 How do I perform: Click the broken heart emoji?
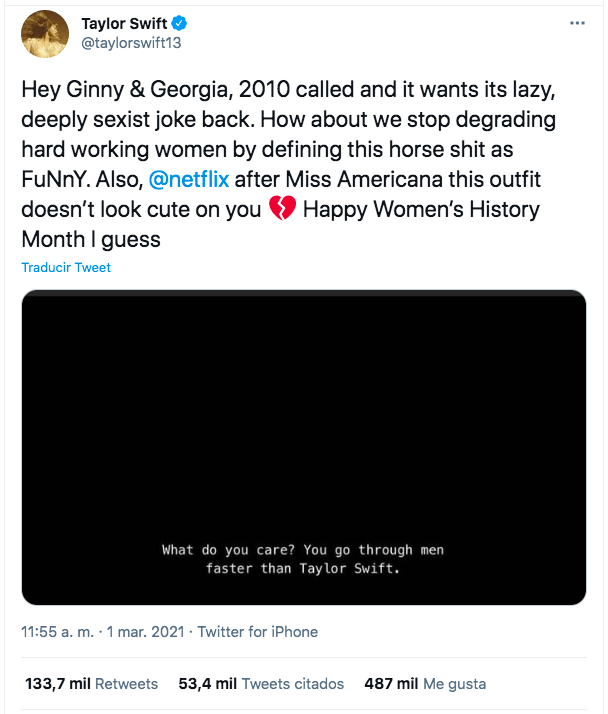point(283,211)
